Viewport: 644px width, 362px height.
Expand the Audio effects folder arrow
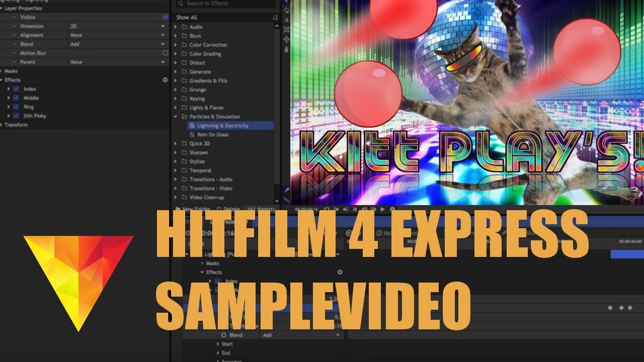coord(176,27)
